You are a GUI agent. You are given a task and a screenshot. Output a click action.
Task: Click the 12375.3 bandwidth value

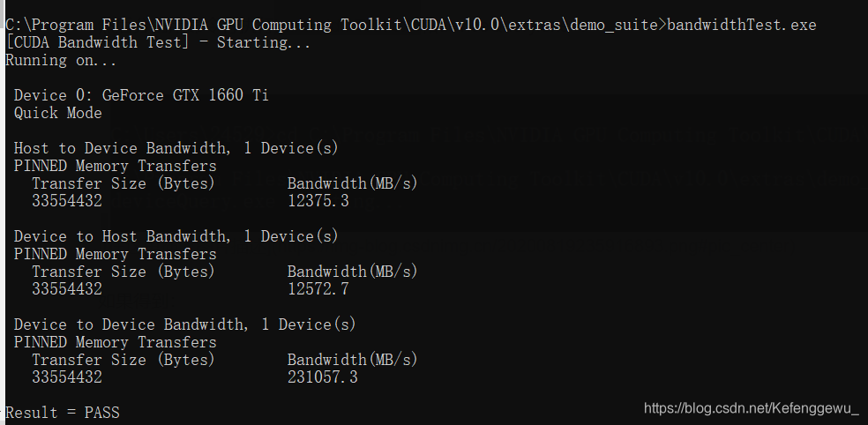318,201
